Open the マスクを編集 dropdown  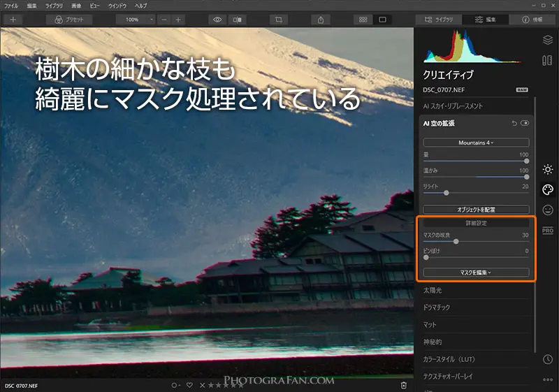(476, 273)
